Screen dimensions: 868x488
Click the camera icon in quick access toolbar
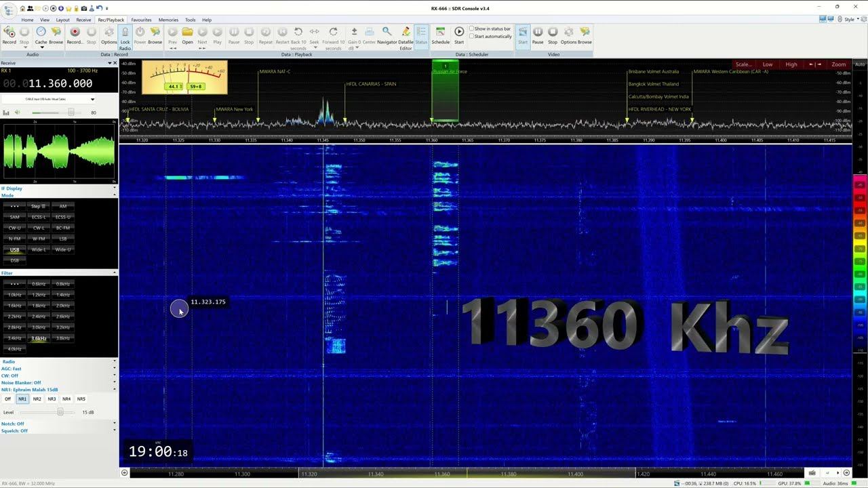(x=84, y=9)
